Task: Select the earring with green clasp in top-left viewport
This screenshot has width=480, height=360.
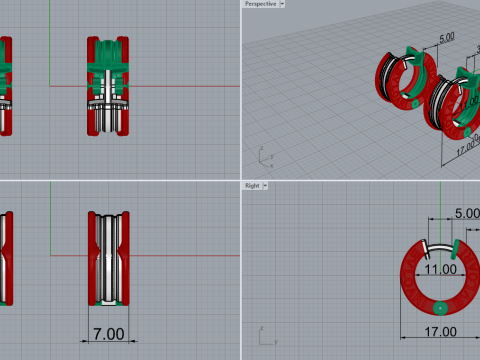Action: 108,86
